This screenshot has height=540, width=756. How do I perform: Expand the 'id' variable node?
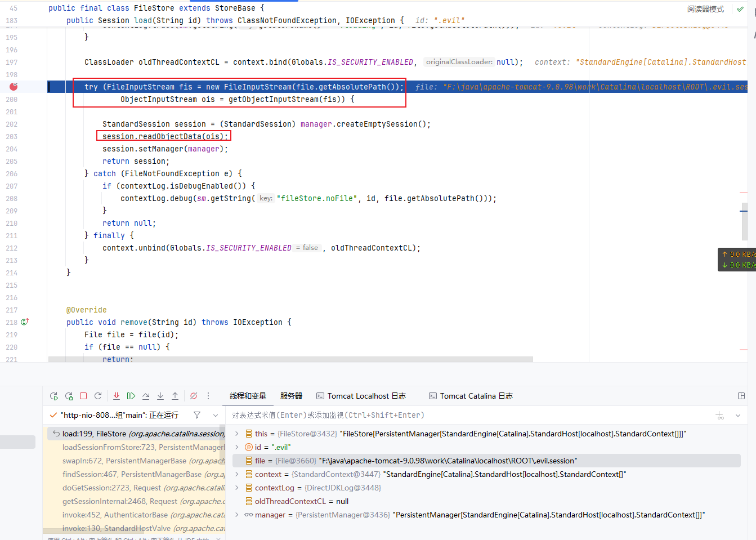pos(237,447)
